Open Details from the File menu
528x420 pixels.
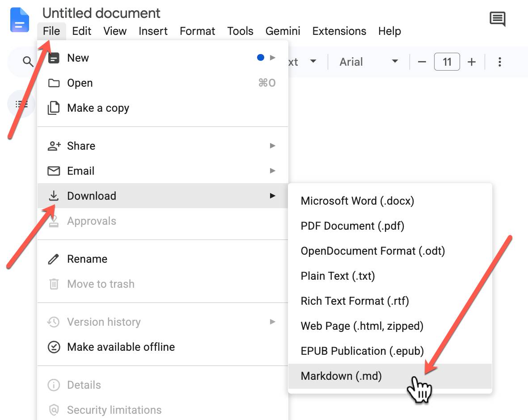[163, 385]
